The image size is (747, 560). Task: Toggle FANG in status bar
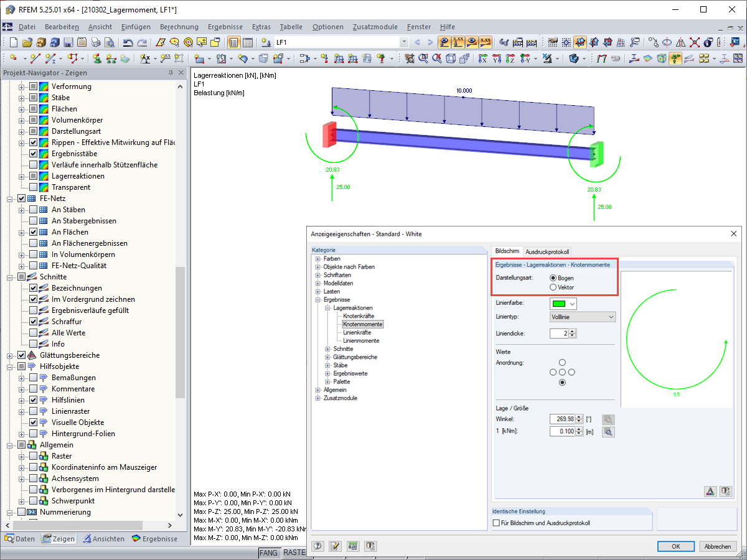(x=269, y=553)
